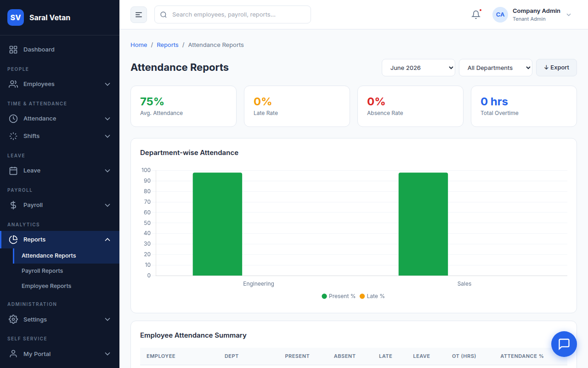The height and width of the screenshot is (368, 588).
Task: Toggle Present % legend item
Action: pos(339,296)
